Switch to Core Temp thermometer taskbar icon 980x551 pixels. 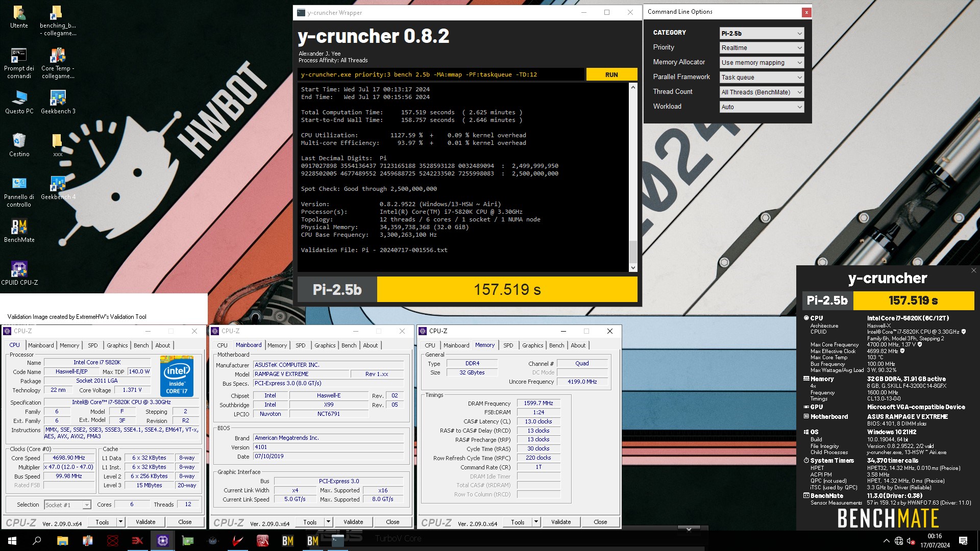coord(87,541)
